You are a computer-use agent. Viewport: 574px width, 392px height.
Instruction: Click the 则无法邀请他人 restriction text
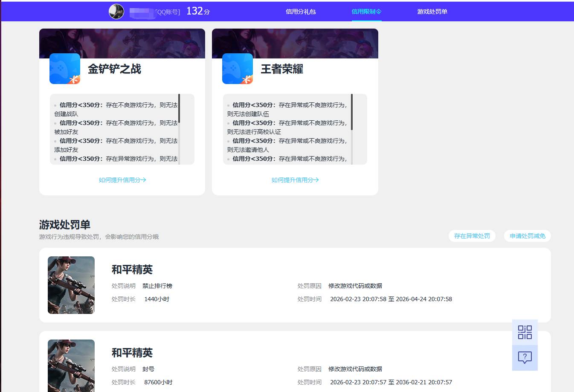pos(248,150)
